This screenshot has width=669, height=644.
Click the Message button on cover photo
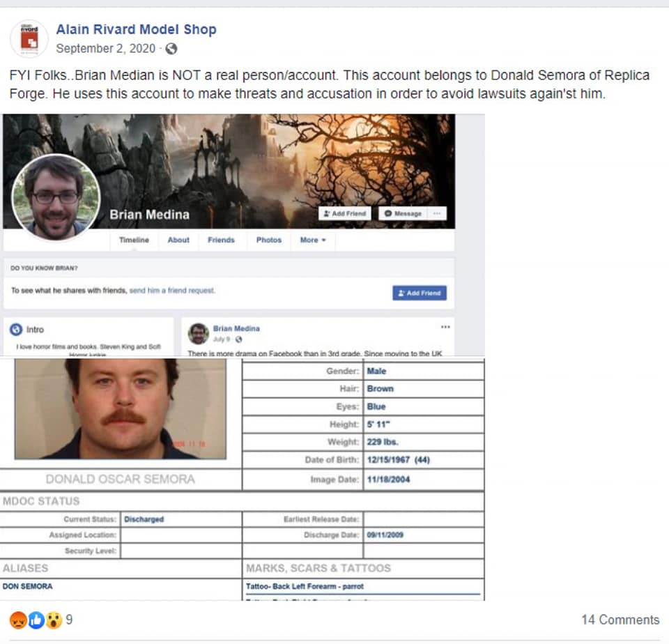click(403, 213)
